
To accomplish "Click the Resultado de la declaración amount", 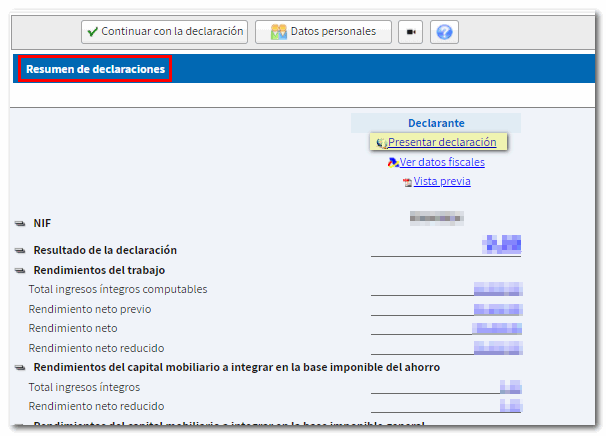I will tap(502, 243).
